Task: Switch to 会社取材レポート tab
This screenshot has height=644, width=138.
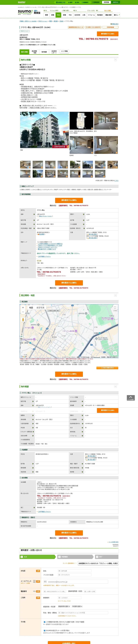Action: tap(54, 52)
